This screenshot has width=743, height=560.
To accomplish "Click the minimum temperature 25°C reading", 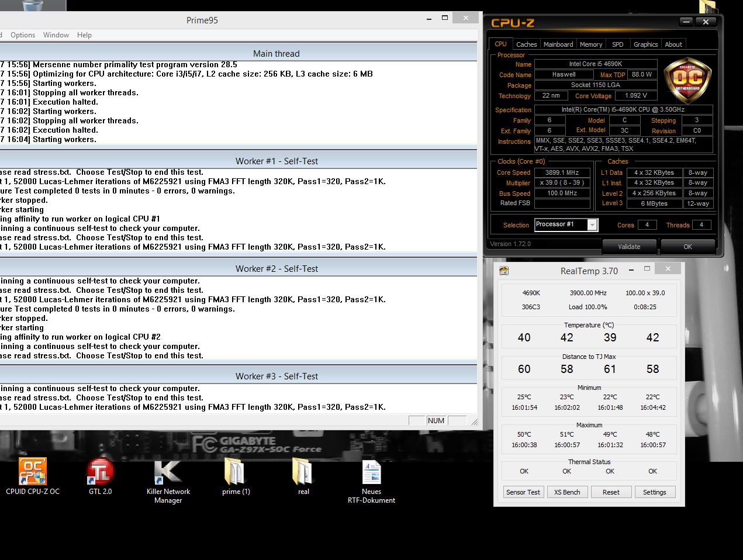I will point(524,397).
